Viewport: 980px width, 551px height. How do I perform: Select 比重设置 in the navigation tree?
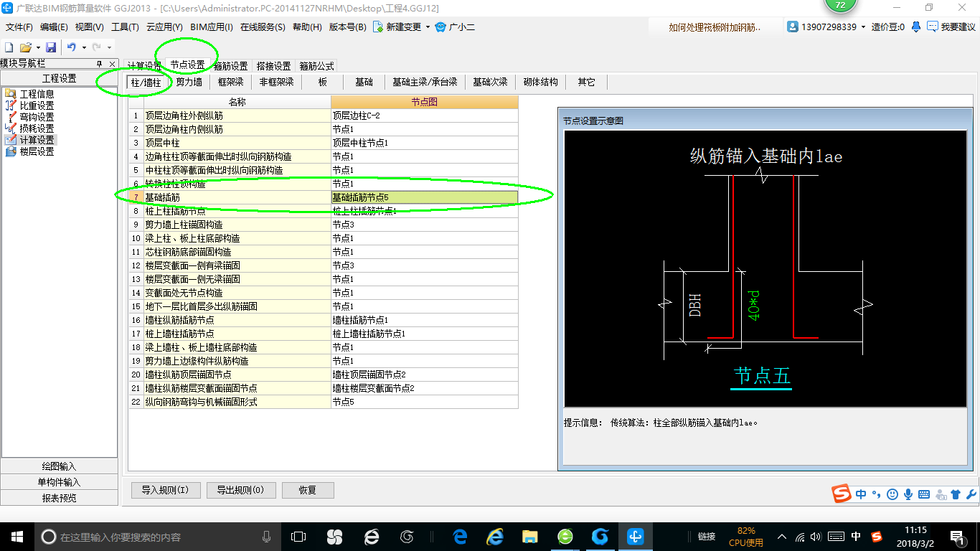click(37, 105)
